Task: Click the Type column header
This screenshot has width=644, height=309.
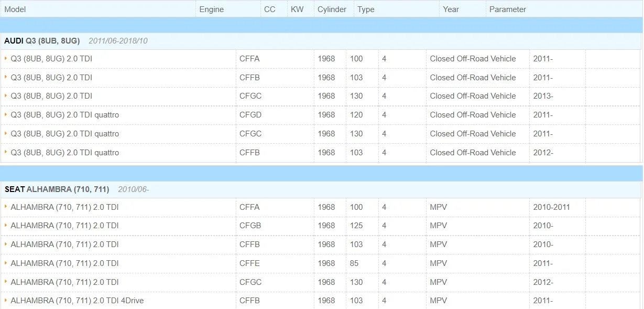Action: coord(366,9)
